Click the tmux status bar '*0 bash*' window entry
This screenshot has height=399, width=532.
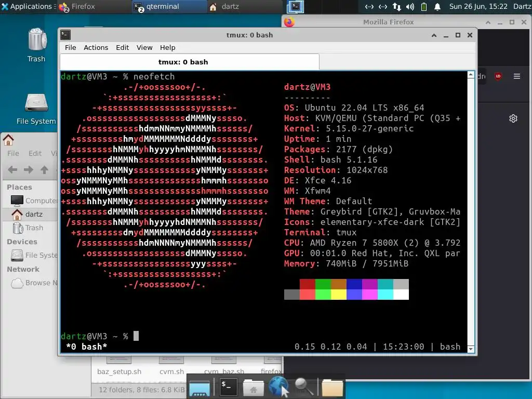click(87, 347)
